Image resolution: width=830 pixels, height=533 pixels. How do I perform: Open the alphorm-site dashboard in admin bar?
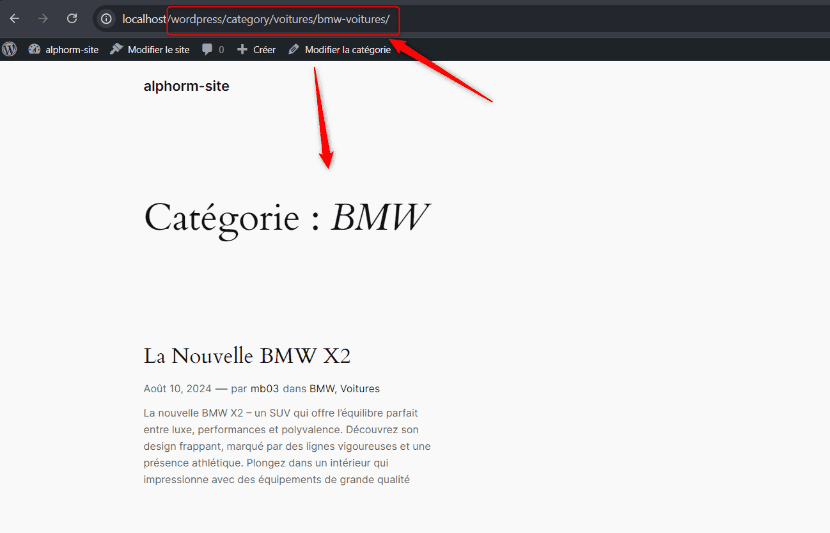[x=64, y=49]
